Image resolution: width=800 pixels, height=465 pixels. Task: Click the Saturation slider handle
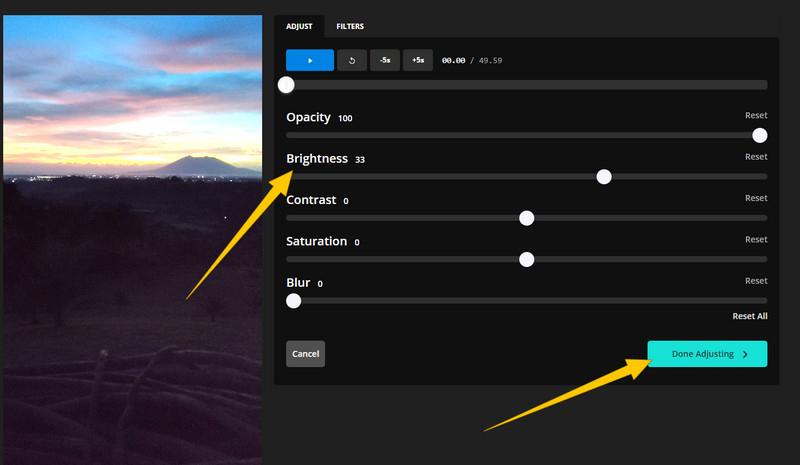click(x=527, y=259)
